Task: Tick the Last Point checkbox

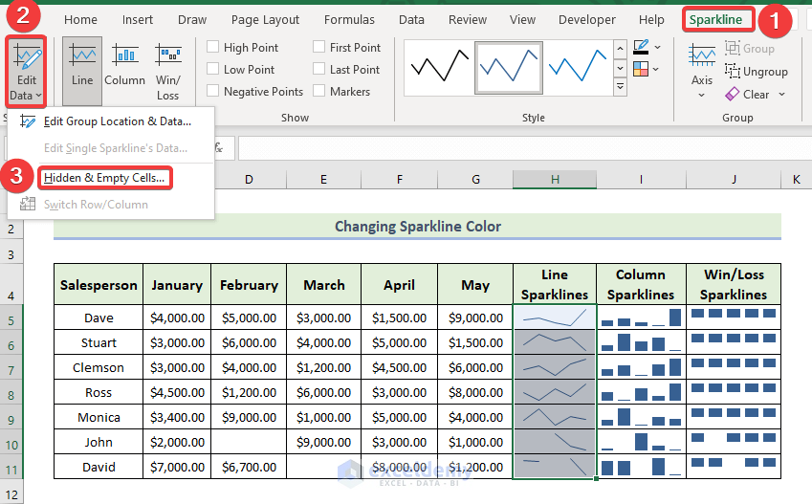Action: (320, 70)
